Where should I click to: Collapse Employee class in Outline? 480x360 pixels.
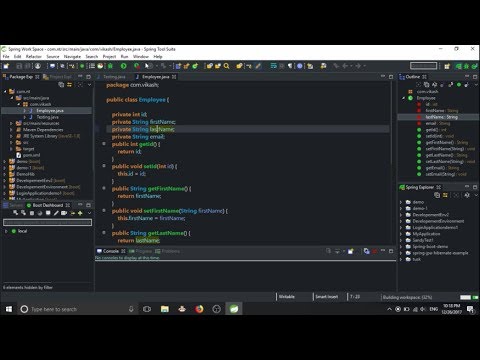coord(403,98)
